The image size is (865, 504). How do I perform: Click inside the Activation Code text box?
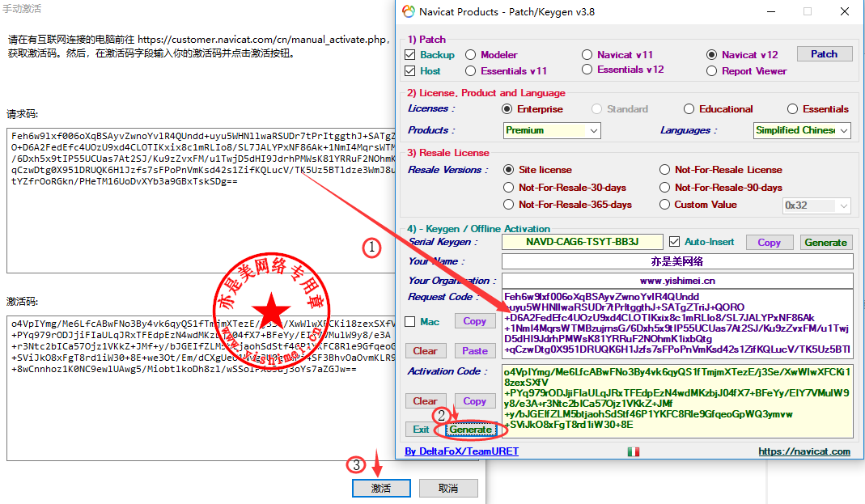[x=677, y=401]
